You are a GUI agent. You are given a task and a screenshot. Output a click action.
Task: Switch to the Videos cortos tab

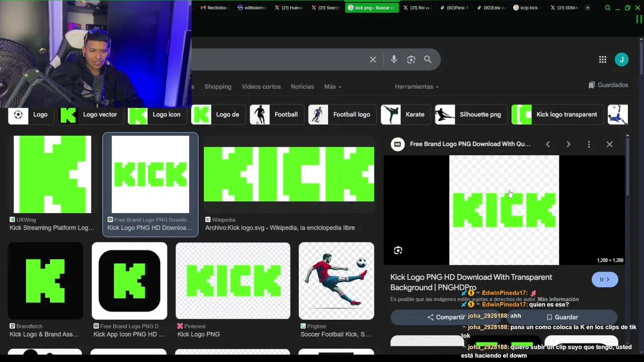(x=261, y=86)
